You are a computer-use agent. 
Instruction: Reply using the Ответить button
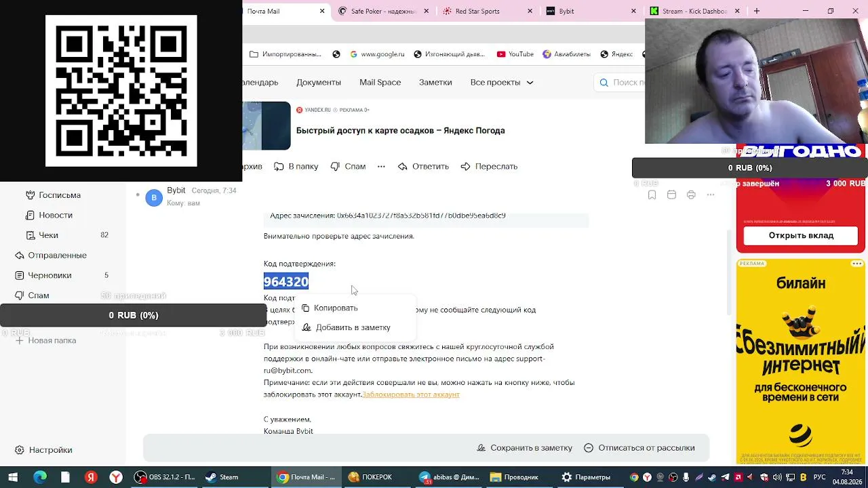tap(423, 166)
